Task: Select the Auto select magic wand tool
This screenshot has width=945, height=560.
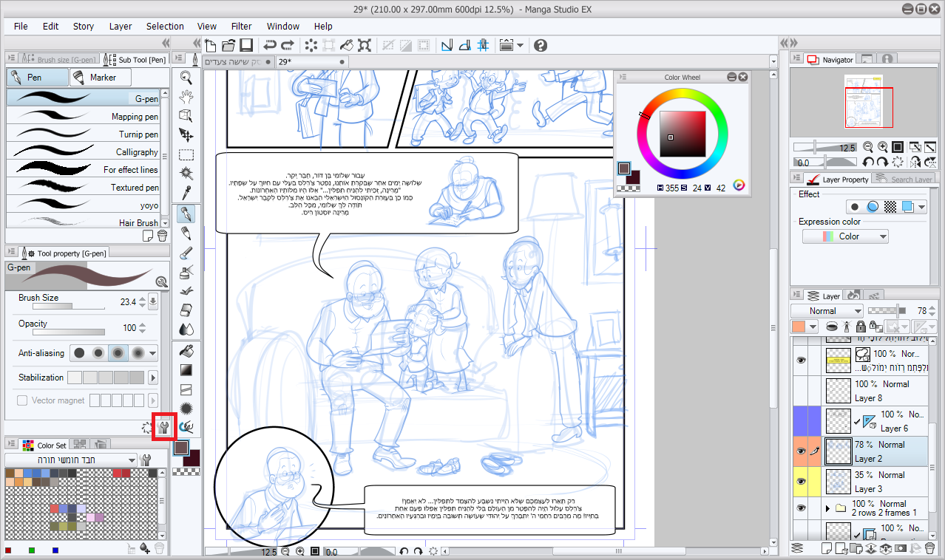Action: coord(186,174)
